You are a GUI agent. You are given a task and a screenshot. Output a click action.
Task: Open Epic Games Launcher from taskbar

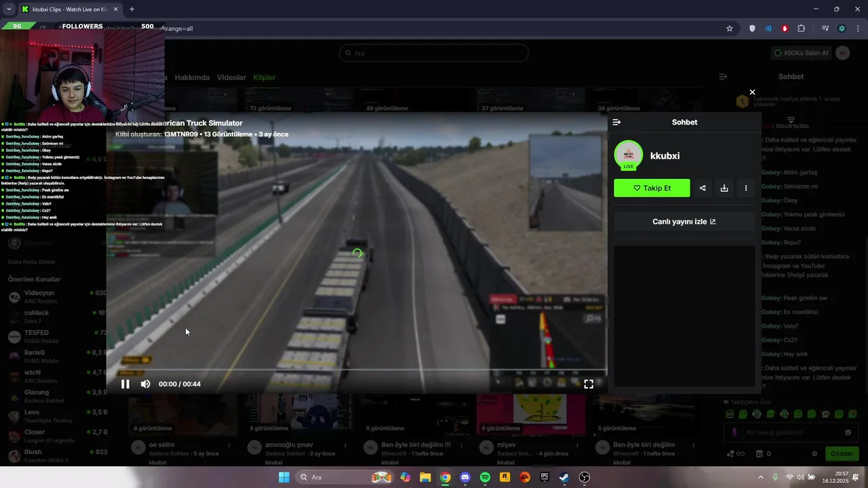click(x=545, y=477)
